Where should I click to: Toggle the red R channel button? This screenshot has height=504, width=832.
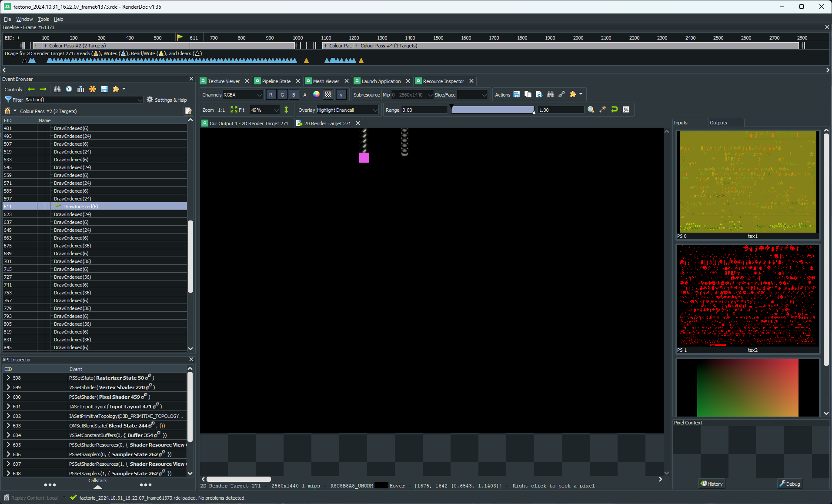tap(271, 95)
